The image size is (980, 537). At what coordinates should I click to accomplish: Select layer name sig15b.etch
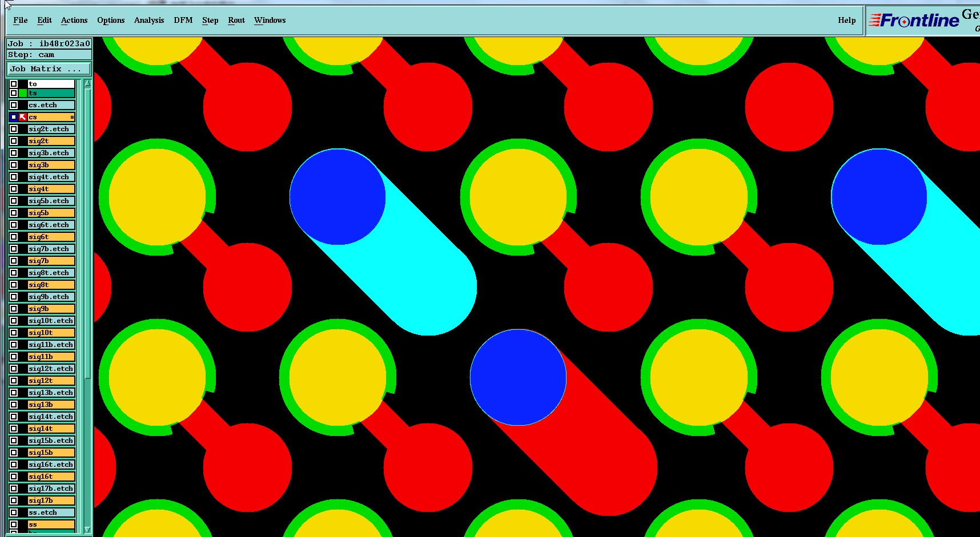[x=51, y=441]
